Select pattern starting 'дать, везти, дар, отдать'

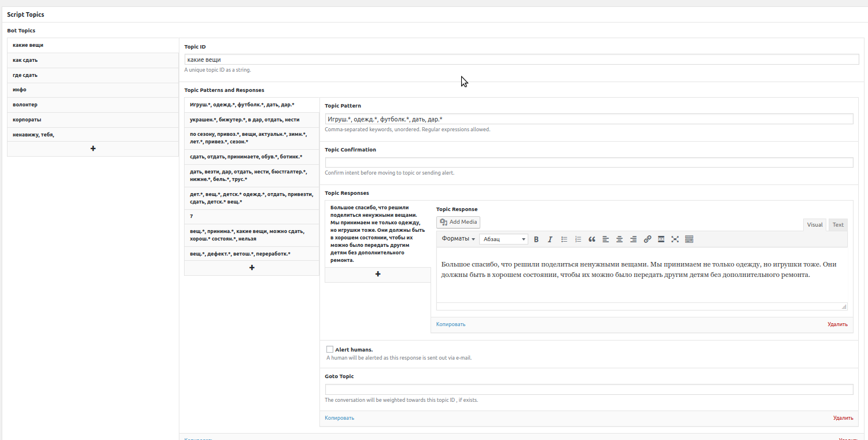coord(252,176)
